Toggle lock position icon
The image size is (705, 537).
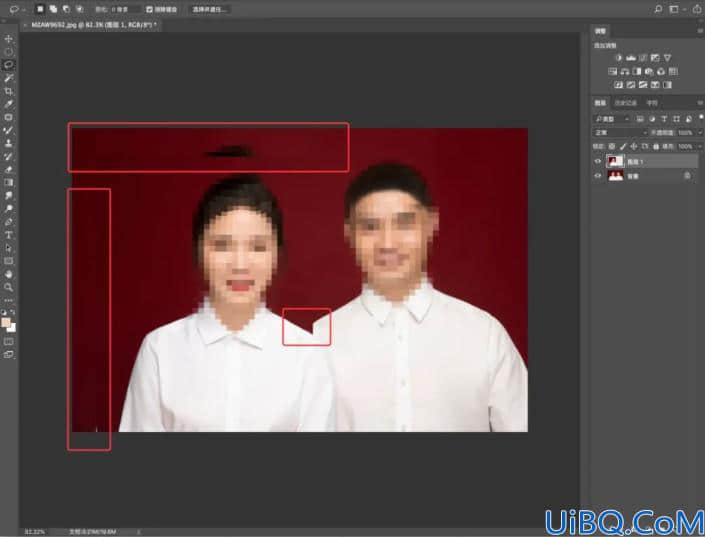[x=634, y=146]
